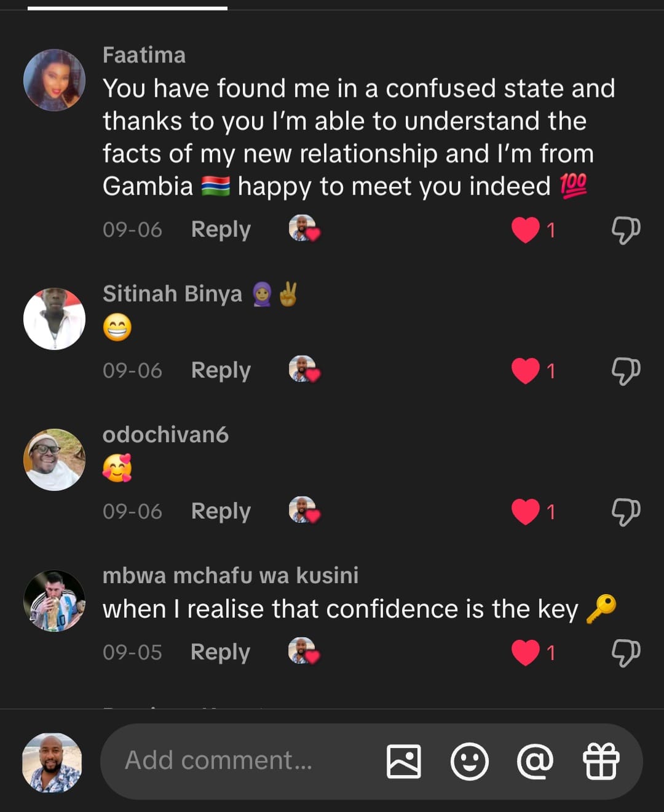Screen dimensions: 664x812
Task: Unlike Faatima's comment with heart
Action: [525, 230]
